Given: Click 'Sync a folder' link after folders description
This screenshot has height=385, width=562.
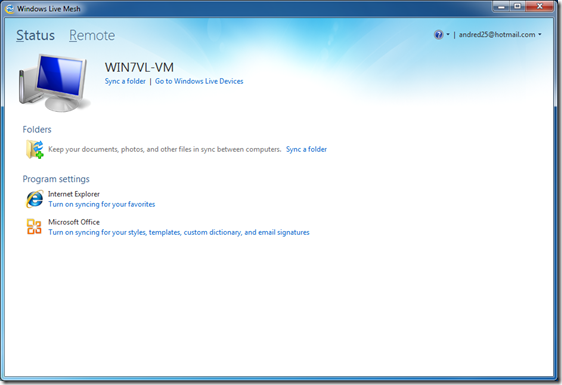Looking at the screenshot, I should click(x=306, y=149).
